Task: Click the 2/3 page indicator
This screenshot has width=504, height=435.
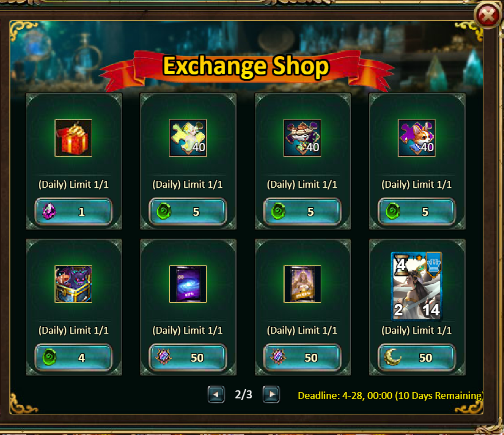Action: (243, 394)
